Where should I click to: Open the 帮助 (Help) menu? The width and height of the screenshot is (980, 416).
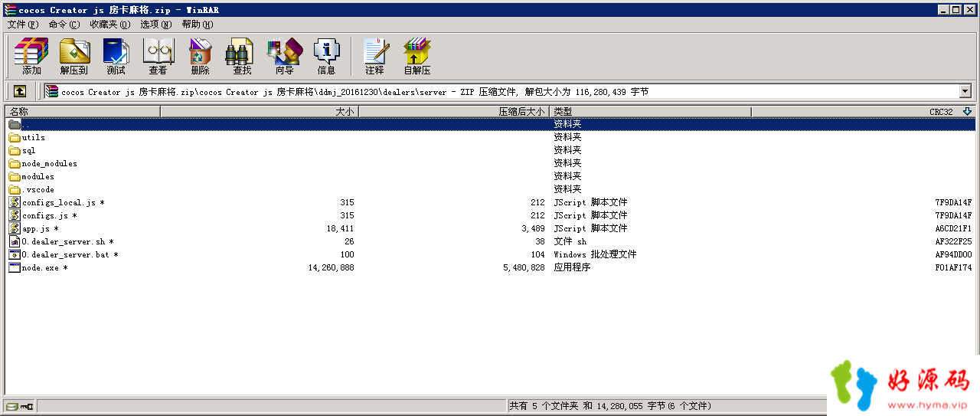point(197,25)
